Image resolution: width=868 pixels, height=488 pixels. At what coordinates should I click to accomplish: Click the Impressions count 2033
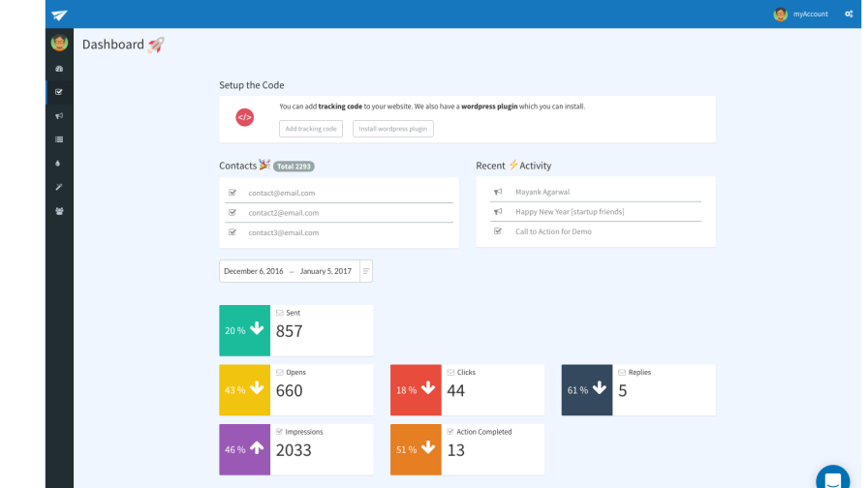[294, 451]
